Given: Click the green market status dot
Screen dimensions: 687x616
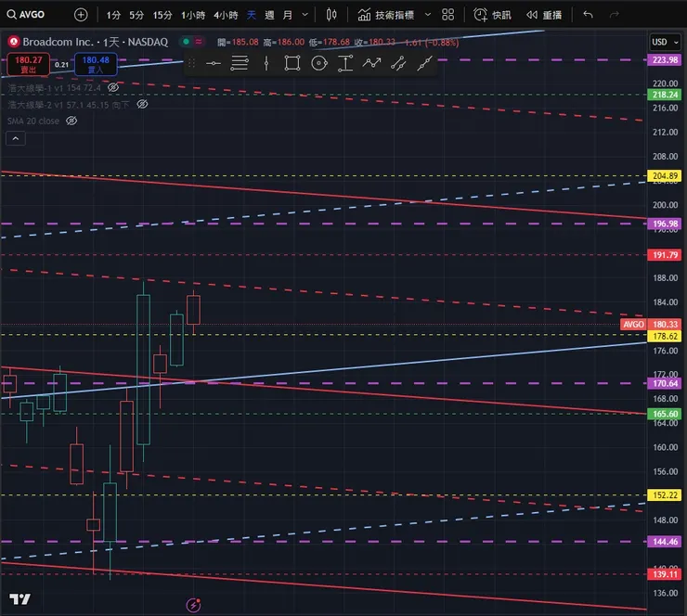Looking at the screenshot, I should 186,42.
